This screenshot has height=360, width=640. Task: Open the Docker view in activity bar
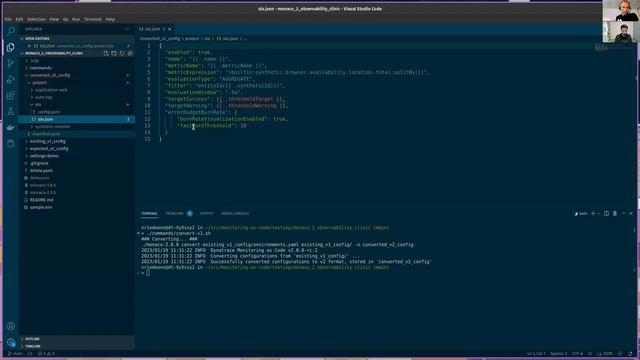point(11,127)
